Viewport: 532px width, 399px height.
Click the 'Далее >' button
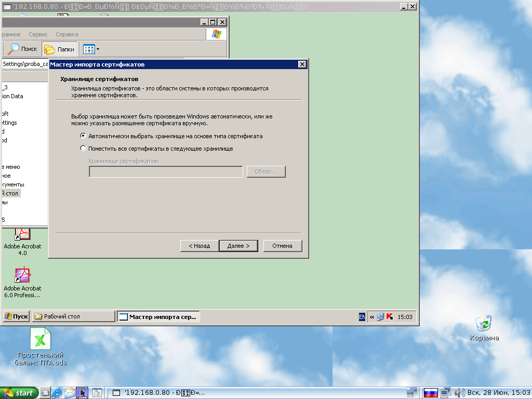[x=238, y=246]
